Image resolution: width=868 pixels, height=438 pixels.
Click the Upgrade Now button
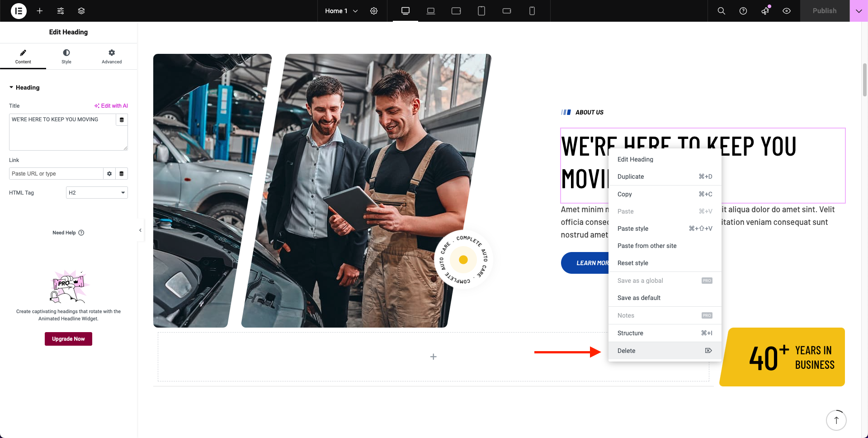(x=68, y=339)
